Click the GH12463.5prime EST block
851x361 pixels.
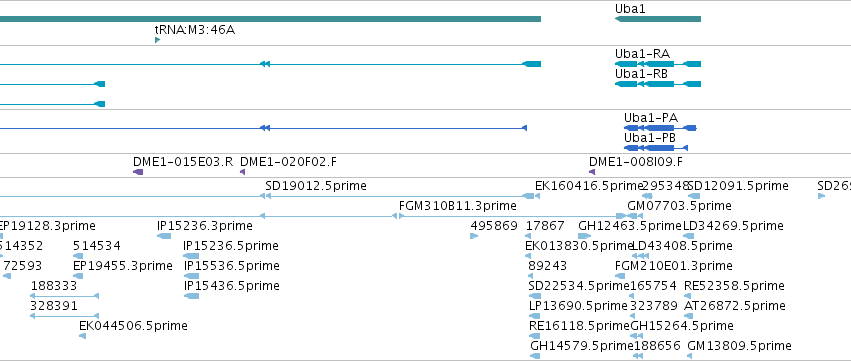coord(585,236)
